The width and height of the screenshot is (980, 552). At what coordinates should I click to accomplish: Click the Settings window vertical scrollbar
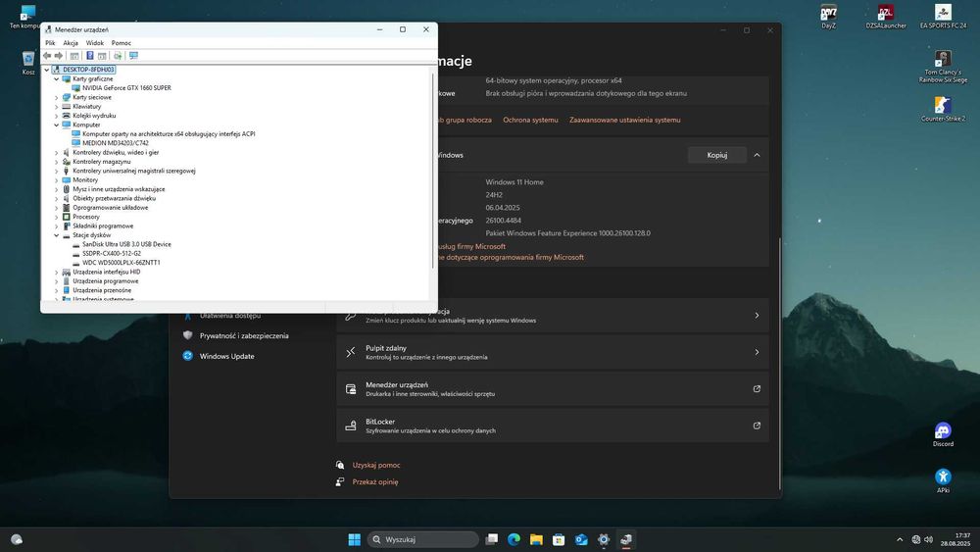(x=779, y=364)
